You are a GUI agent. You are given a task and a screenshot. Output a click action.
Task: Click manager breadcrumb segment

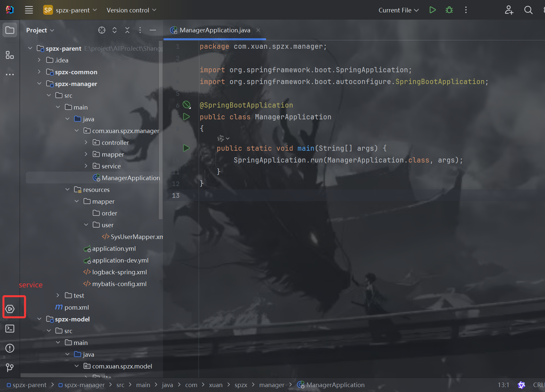(272, 385)
